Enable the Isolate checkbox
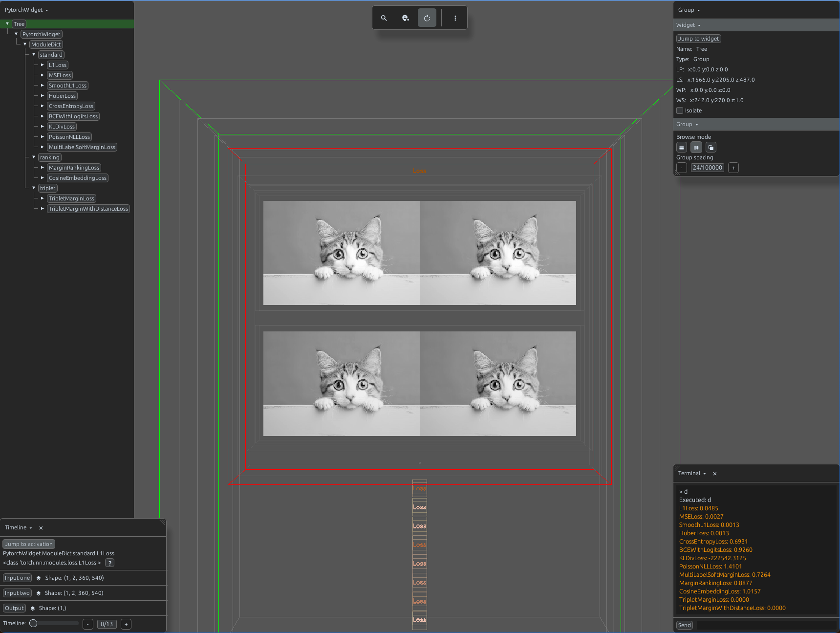 [x=680, y=110]
